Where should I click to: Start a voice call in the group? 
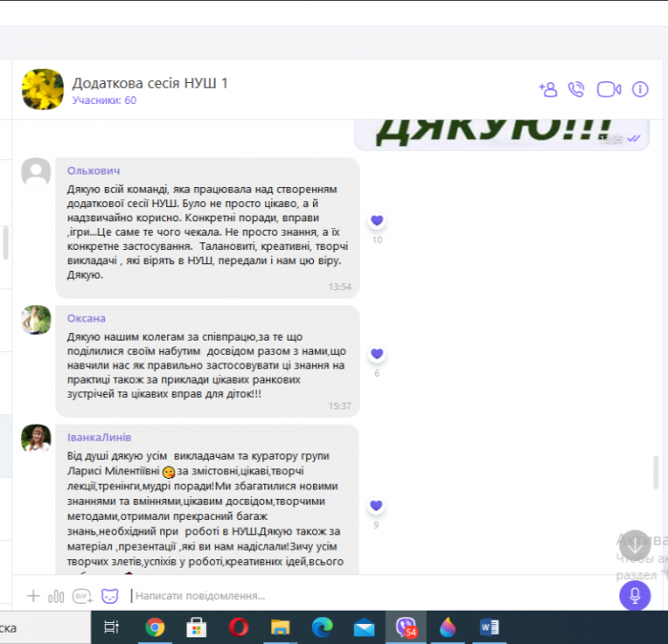[576, 89]
